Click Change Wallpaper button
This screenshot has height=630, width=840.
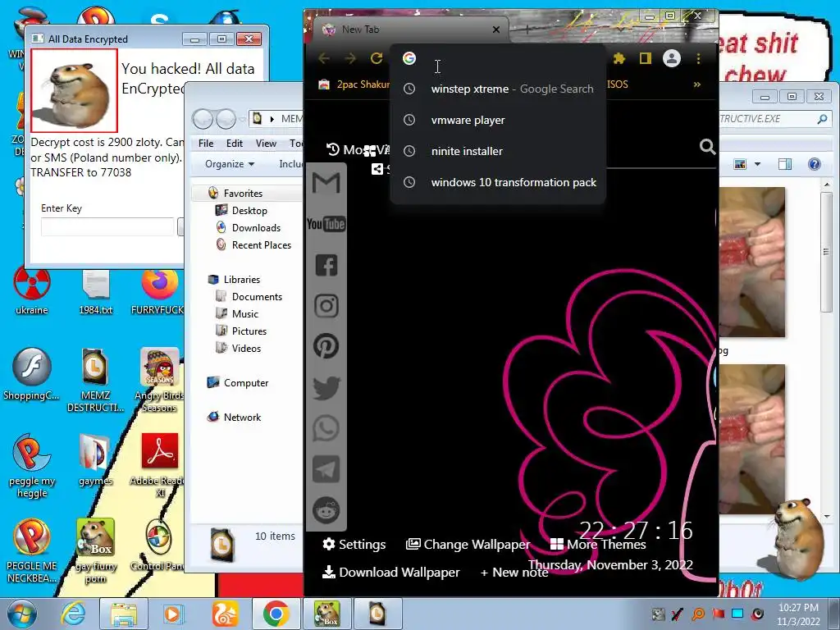pos(468,545)
